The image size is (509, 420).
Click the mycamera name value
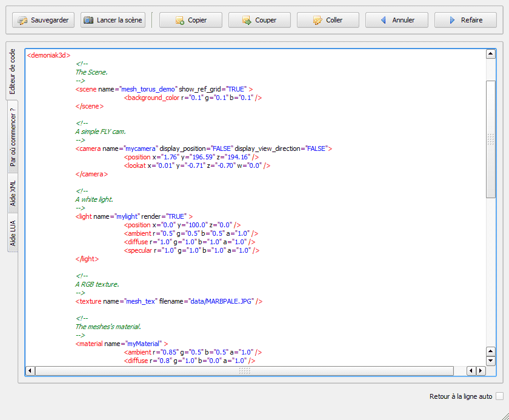point(141,148)
